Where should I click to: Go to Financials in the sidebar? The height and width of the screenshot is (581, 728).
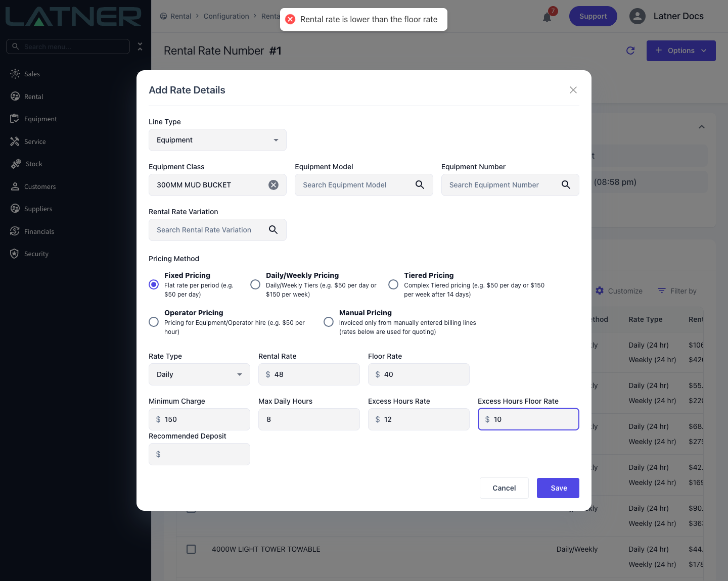click(x=39, y=231)
